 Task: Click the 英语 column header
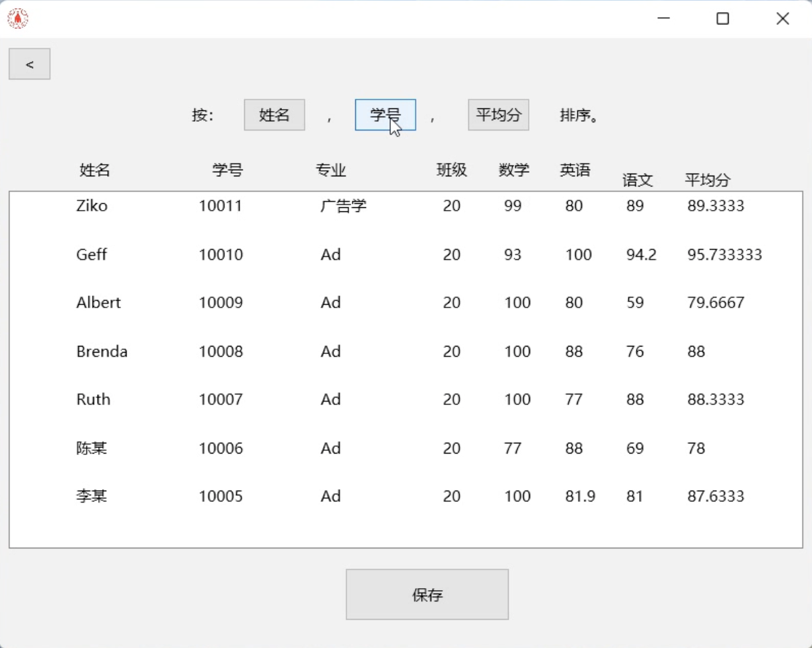point(575,170)
